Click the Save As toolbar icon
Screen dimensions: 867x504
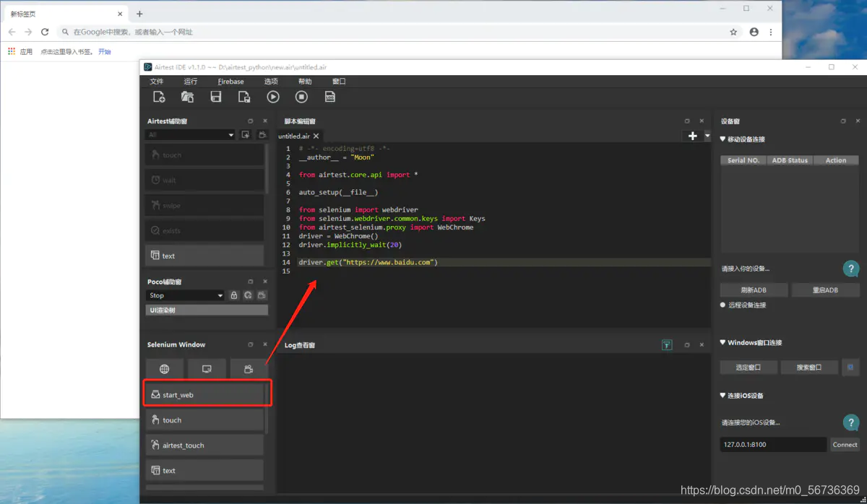244,97
